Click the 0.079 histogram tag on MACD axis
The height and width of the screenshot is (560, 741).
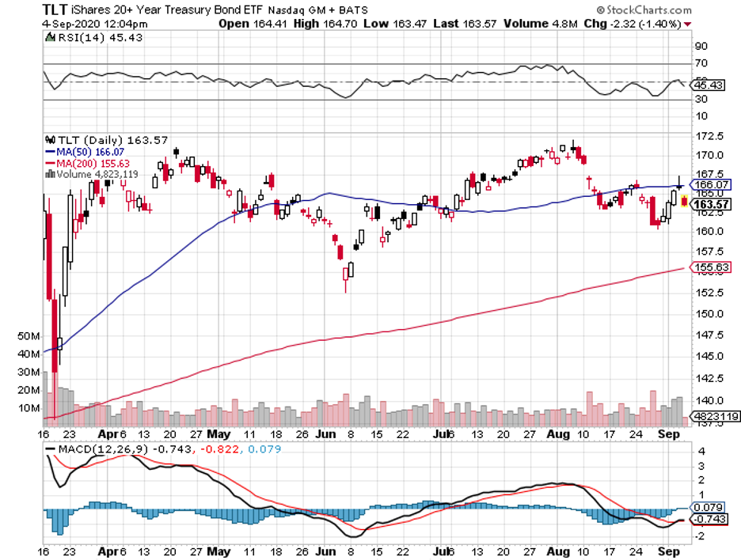click(x=708, y=508)
